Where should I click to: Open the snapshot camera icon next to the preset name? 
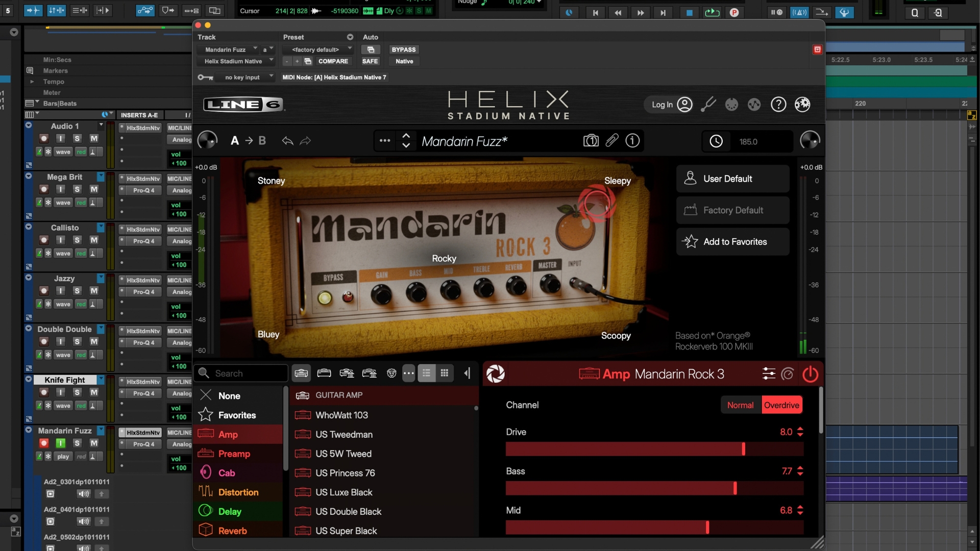591,141
